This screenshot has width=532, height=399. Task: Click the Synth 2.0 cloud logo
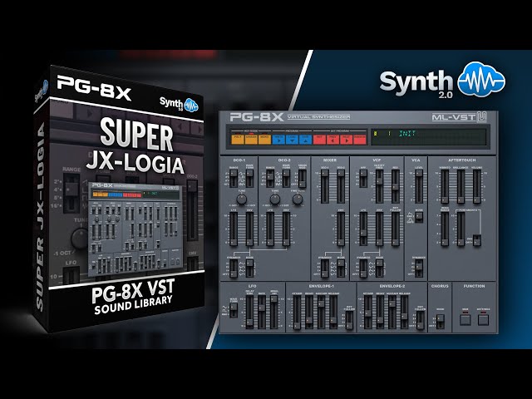pyautogui.click(x=442, y=81)
